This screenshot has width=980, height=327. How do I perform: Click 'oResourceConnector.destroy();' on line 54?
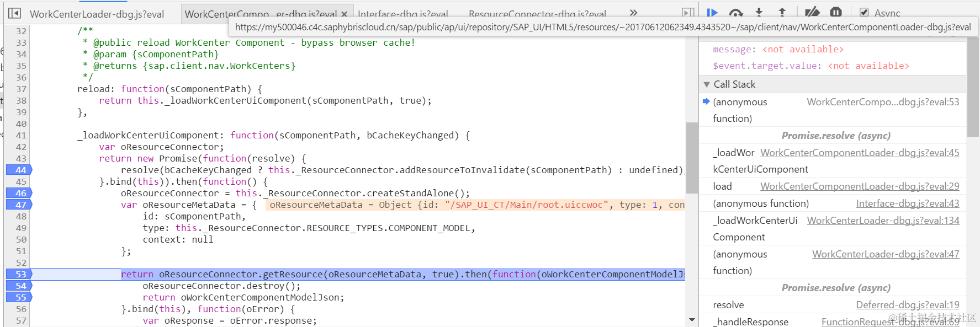tap(221, 286)
